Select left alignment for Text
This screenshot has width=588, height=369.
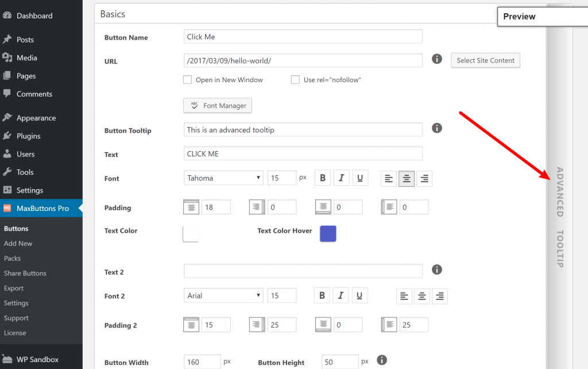click(x=388, y=178)
